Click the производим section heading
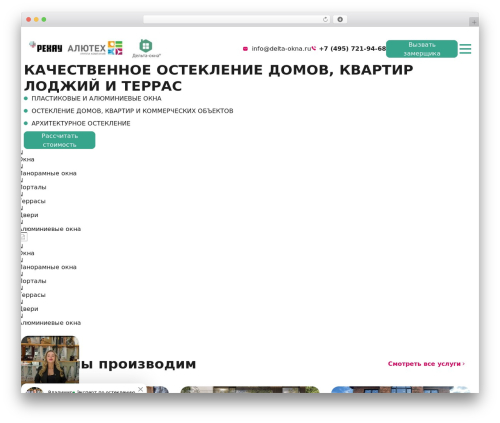 coord(138,364)
